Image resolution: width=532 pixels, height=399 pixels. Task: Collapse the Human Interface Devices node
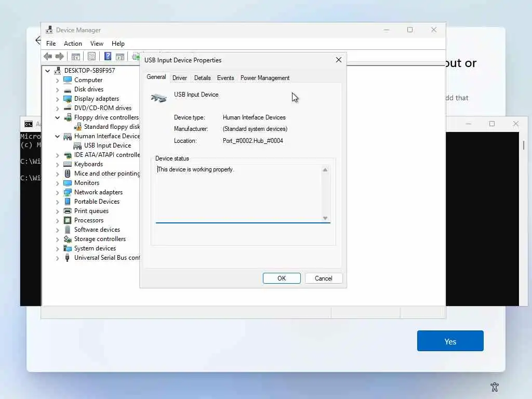(x=57, y=137)
